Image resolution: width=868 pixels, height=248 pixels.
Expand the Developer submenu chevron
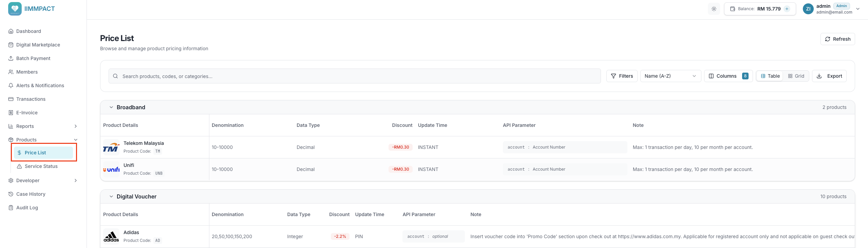point(76,180)
